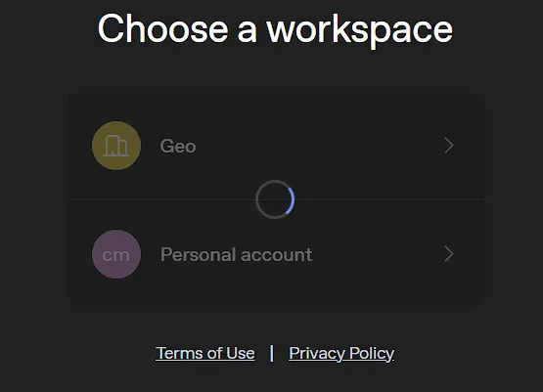This screenshot has width=543, height=392.
Task: Open Geo workspace via its chevron arrow
Action: [x=449, y=146]
